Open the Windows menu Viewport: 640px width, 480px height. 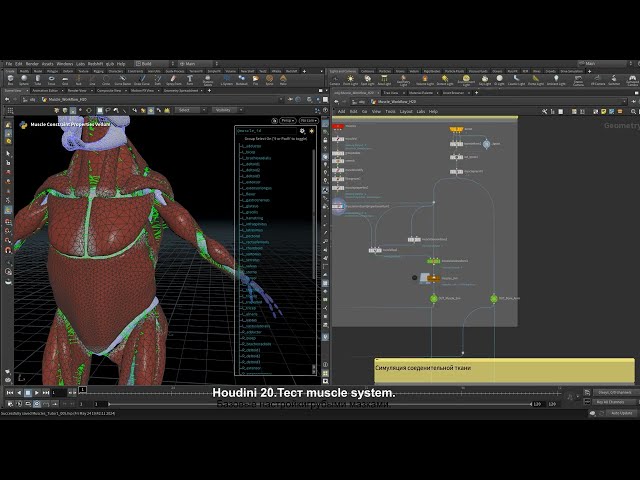(x=65, y=64)
